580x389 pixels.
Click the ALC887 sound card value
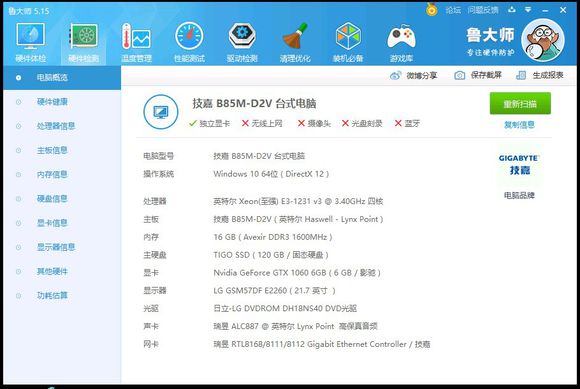click(296, 326)
